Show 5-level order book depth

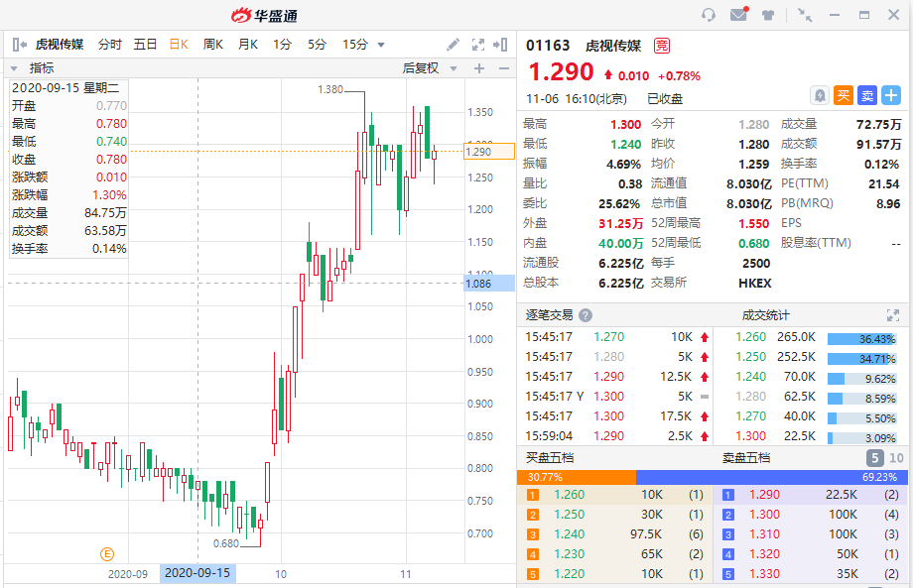pyautogui.click(x=874, y=458)
